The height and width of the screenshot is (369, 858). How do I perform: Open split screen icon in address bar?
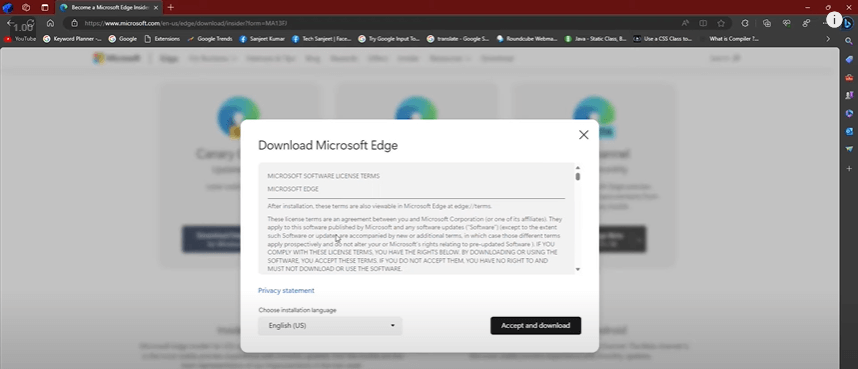tap(703, 23)
